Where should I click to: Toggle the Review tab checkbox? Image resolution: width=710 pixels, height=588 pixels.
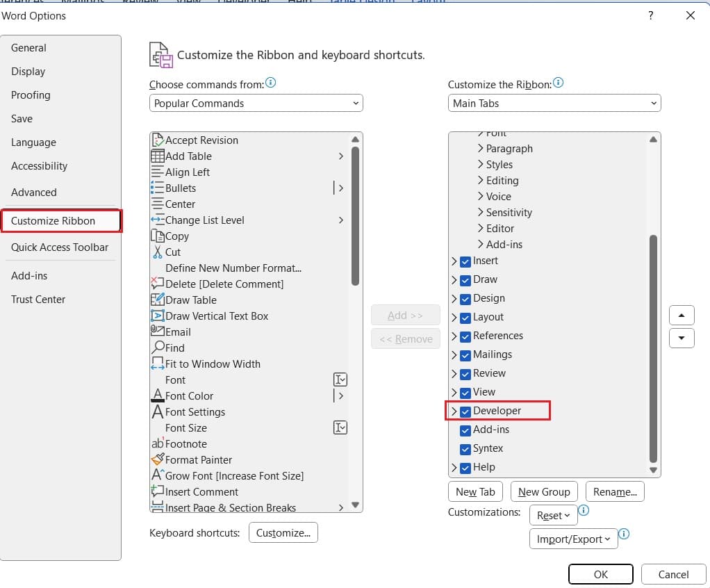pyautogui.click(x=465, y=374)
